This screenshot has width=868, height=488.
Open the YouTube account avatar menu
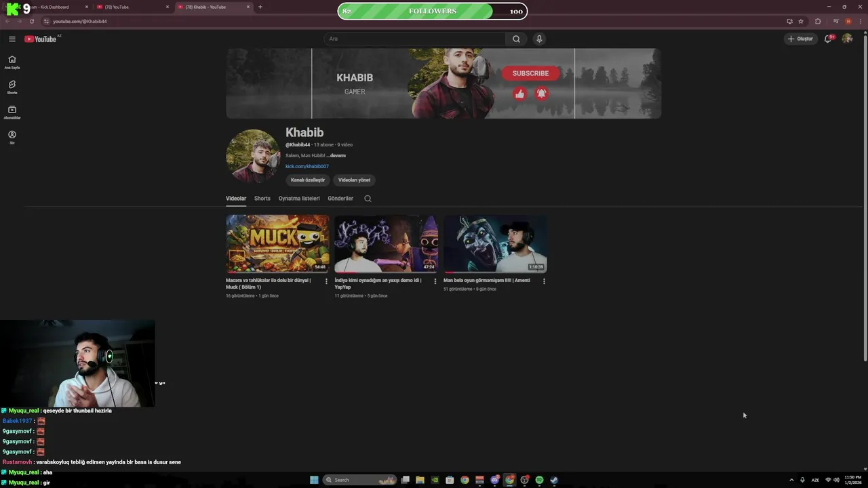coord(847,39)
